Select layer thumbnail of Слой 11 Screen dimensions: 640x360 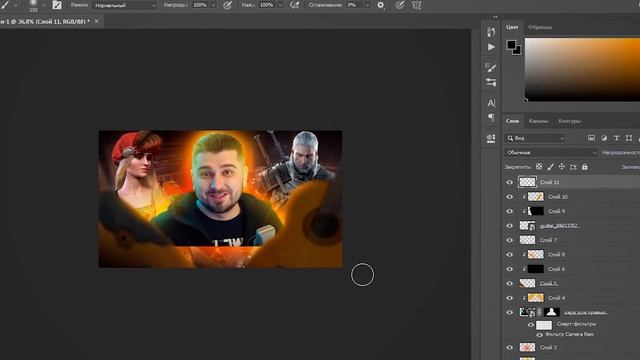527,182
